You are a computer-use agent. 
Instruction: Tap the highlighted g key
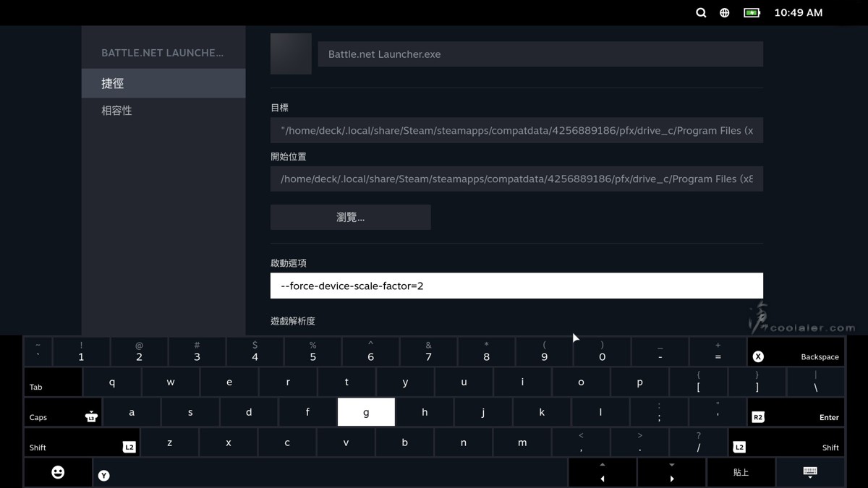pyautogui.click(x=366, y=412)
